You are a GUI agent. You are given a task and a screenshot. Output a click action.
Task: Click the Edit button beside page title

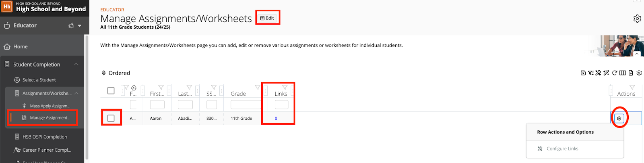267,18
